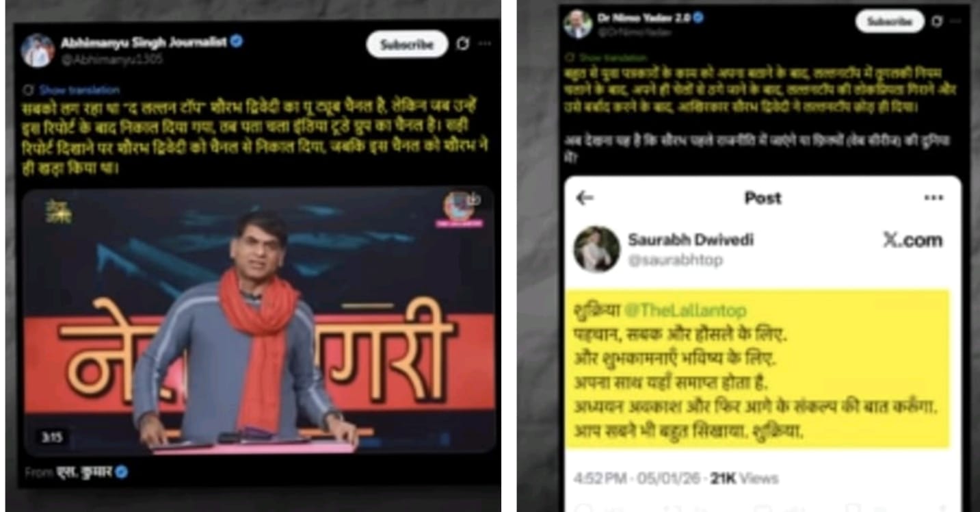This screenshot has height=512, width=980.
Task: Open three-dot more menu on left post
Action: [x=485, y=44]
